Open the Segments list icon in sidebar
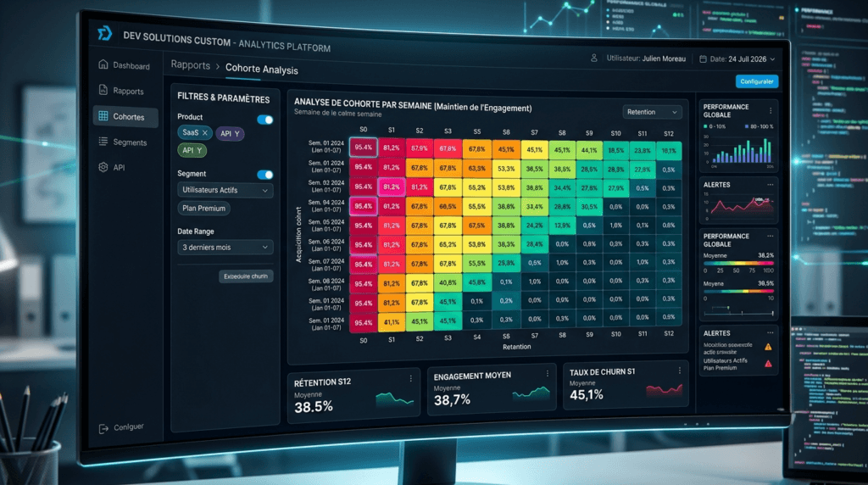The width and height of the screenshot is (868, 485). tap(103, 142)
